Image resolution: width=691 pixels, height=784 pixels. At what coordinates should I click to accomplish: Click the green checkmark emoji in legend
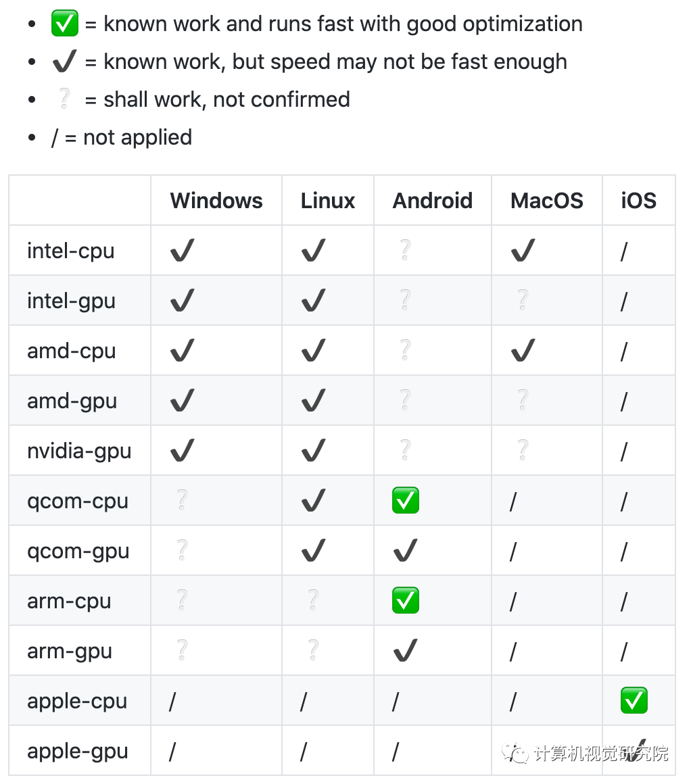pos(65,24)
